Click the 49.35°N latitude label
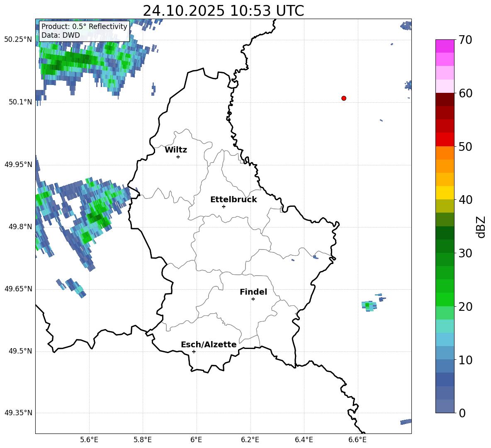491x448 pixels. (18, 413)
